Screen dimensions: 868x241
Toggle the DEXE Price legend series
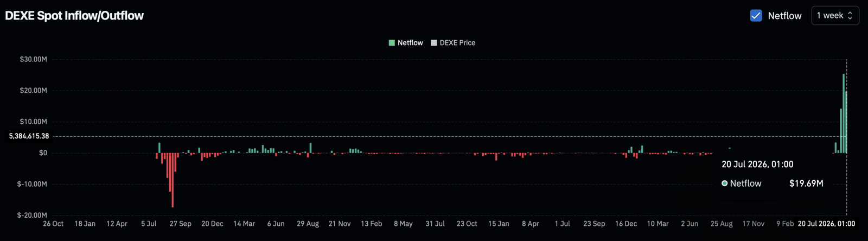pyautogui.click(x=453, y=43)
